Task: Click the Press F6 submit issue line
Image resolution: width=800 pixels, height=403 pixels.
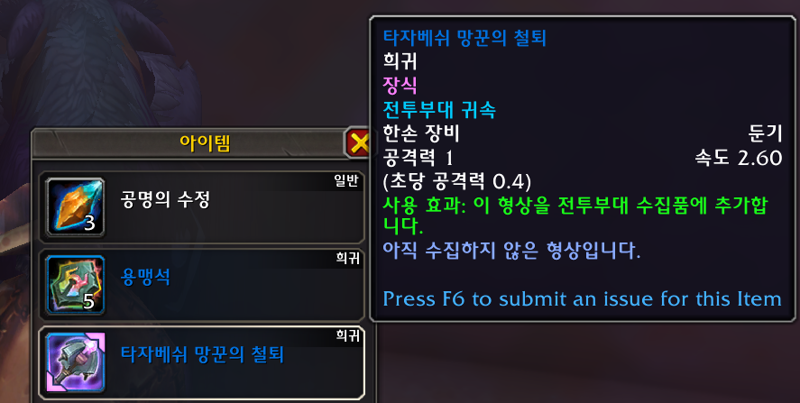Action: click(582, 299)
